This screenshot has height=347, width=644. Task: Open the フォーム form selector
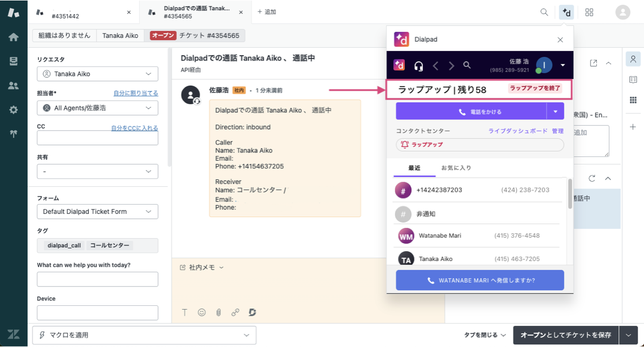pyautogui.click(x=97, y=211)
